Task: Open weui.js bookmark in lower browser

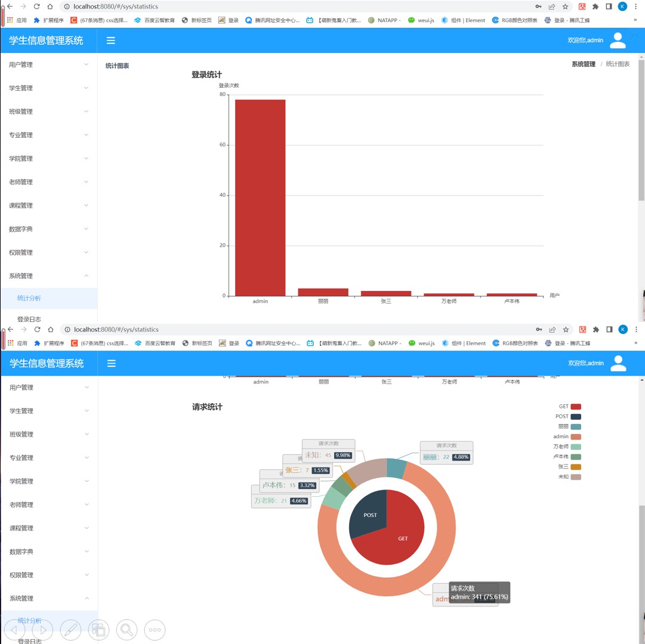Action: pyautogui.click(x=422, y=343)
